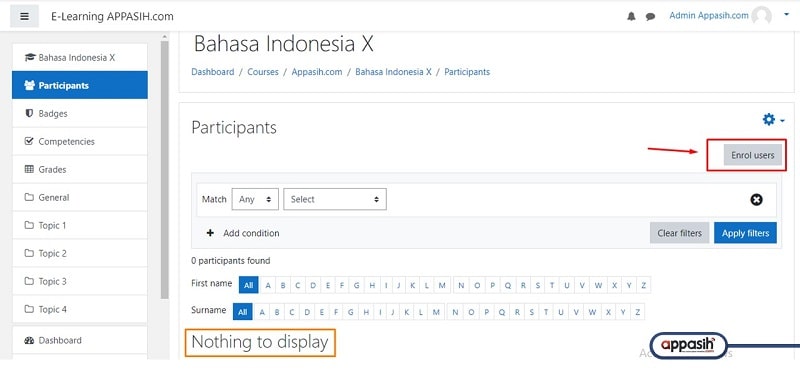Image resolution: width=800 pixels, height=372 pixels.
Task: Open Competencies in the sidebar
Action: point(80,141)
